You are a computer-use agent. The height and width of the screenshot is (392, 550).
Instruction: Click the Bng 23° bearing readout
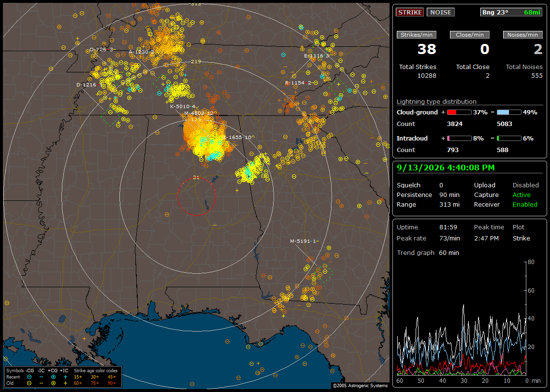tap(495, 12)
